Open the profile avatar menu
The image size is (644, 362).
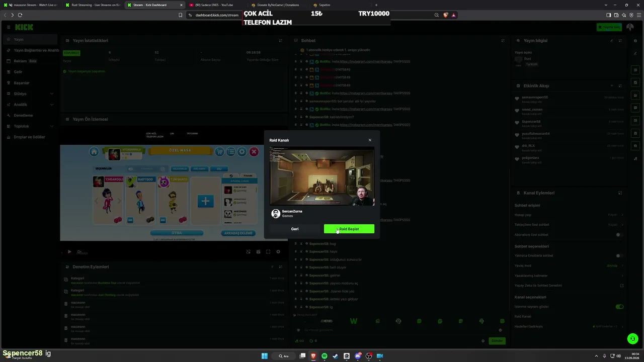[630, 27]
